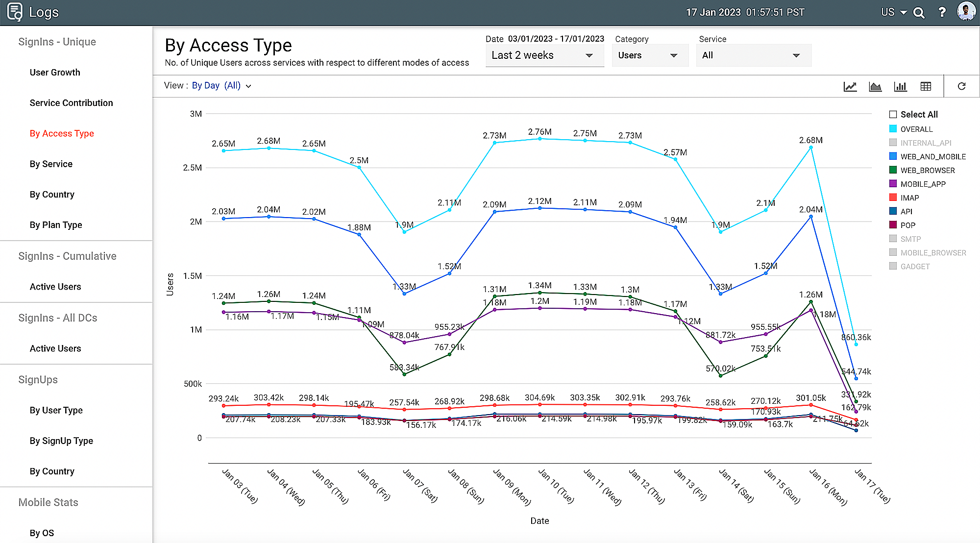
Task: Switch to table grid view icon
Action: pos(926,87)
